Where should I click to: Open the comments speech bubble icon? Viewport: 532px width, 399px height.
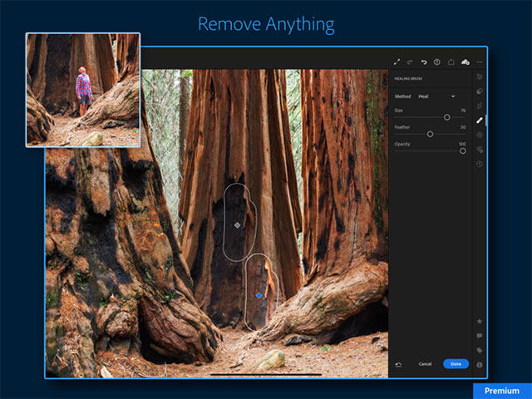tap(480, 336)
